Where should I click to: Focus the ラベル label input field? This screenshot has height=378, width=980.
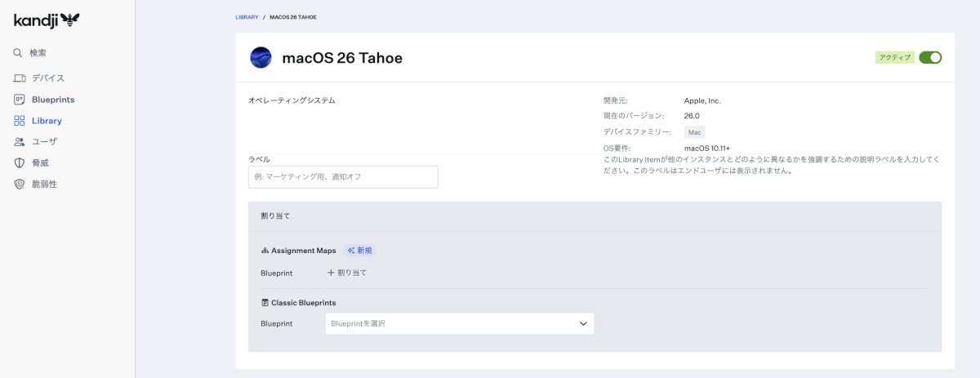click(343, 177)
